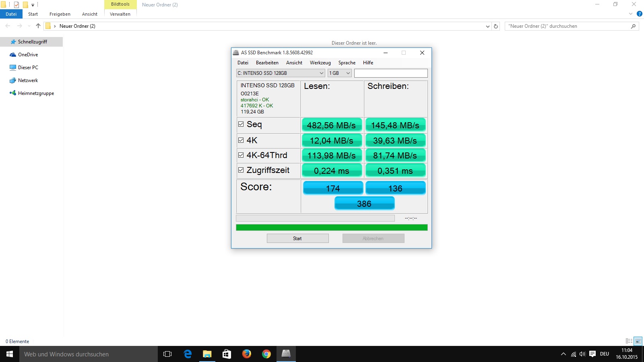The width and height of the screenshot is (644, 362).
Task: Launch Google Chrome from the taskbar
Action: point(266,354)
